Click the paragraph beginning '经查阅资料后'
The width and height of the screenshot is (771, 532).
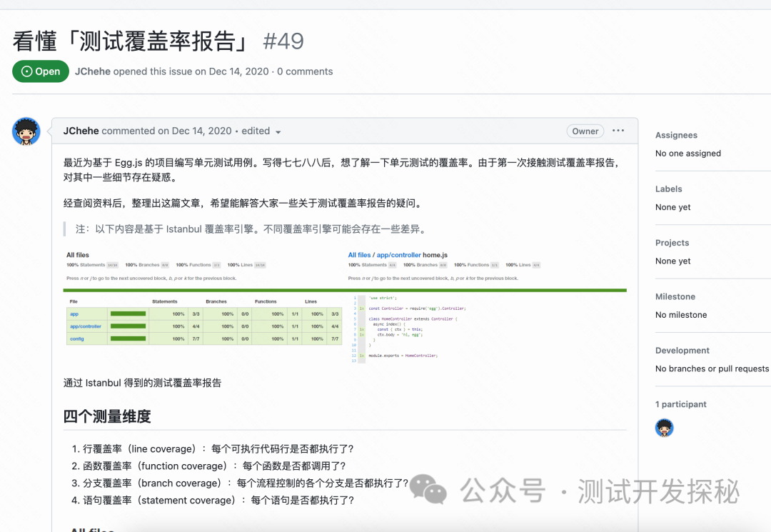(x=244, y=203)
